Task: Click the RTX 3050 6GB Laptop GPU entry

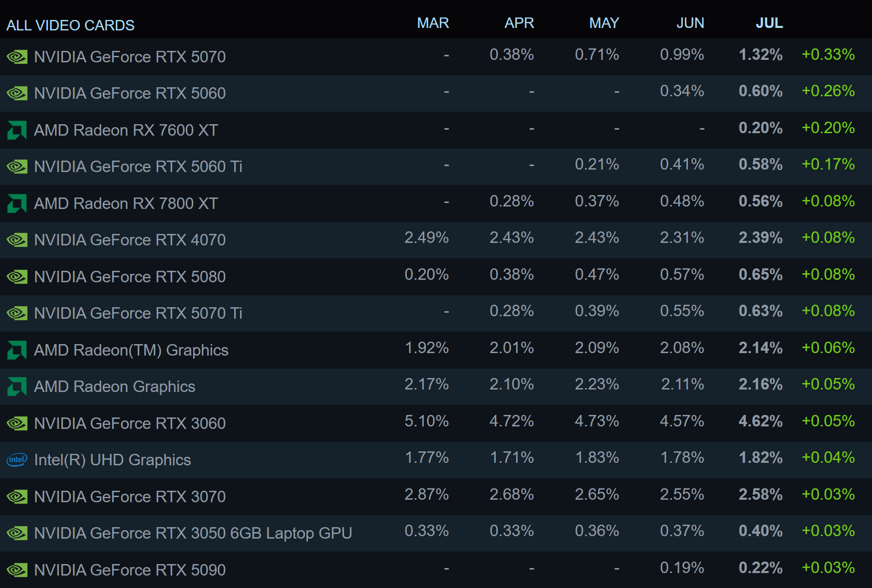Action: click(x=193, y=533)
